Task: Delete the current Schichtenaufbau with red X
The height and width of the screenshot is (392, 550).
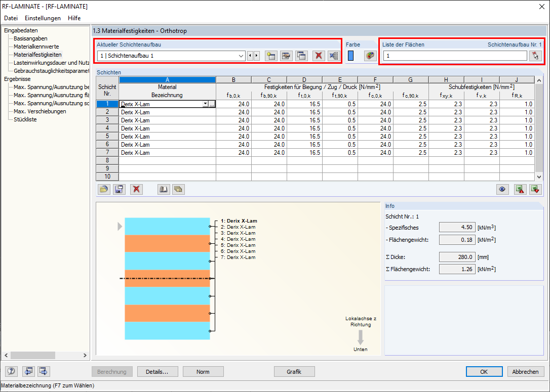Action: (x=319, y=56)
